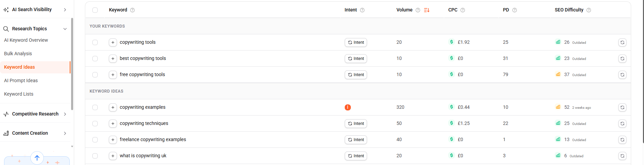Collapse the Research Topics section
Viewport: 644px width, 165px height.
tap(65, 29)
